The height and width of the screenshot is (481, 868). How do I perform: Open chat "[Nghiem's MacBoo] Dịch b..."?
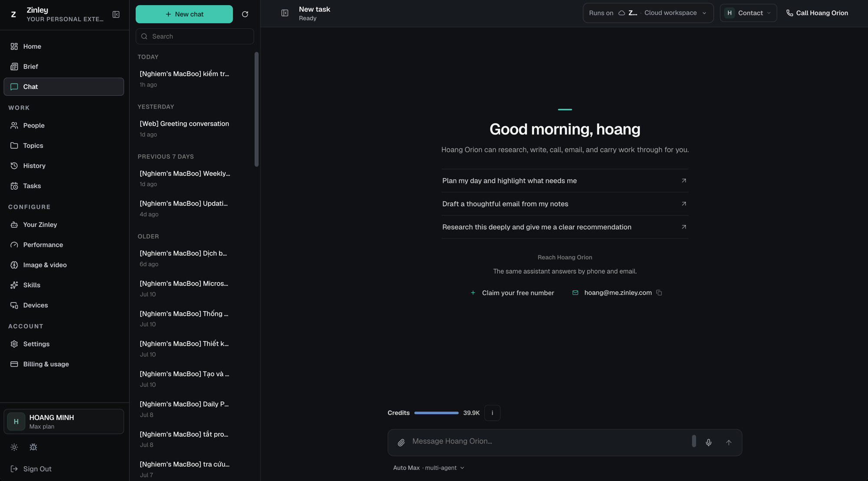tap(194, 258)
